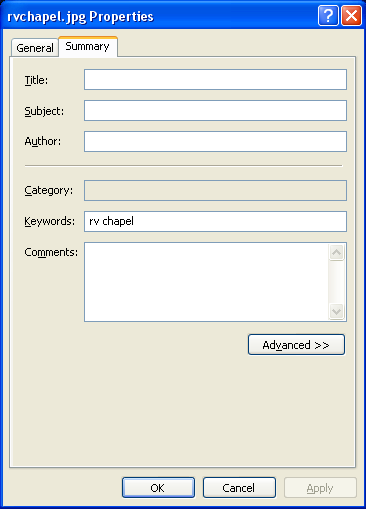Close the rvchapel.jpg Properties dialog
The height and width of the screenshot is (509, 366).
coord(351,15)
